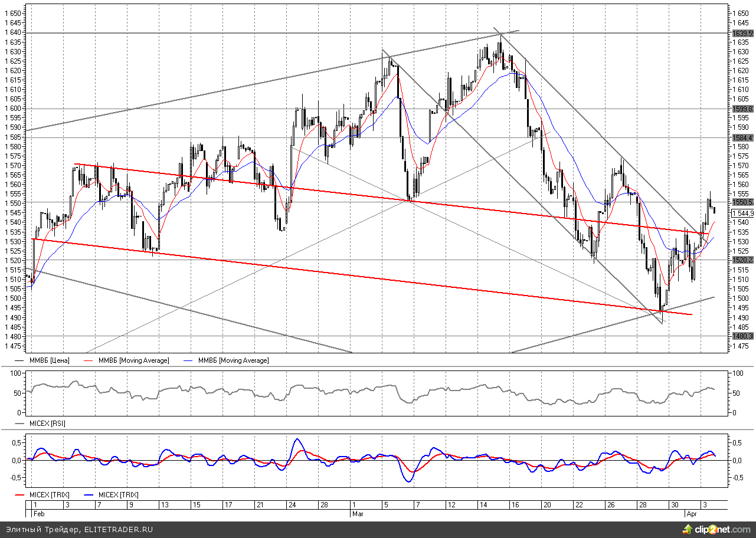
Task: Click the blue ММВБ [Moving Average] legend entry
Action: [x=233, y=360]
